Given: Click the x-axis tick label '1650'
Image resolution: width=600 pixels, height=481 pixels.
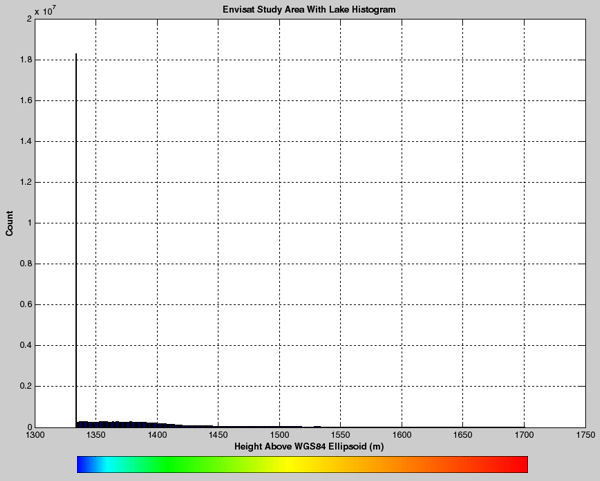Looking at the screenshot, I should coord(463,435).
